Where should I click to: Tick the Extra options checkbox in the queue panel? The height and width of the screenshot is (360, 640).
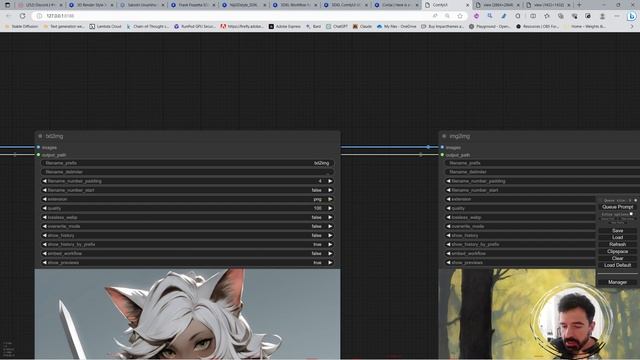631,214
